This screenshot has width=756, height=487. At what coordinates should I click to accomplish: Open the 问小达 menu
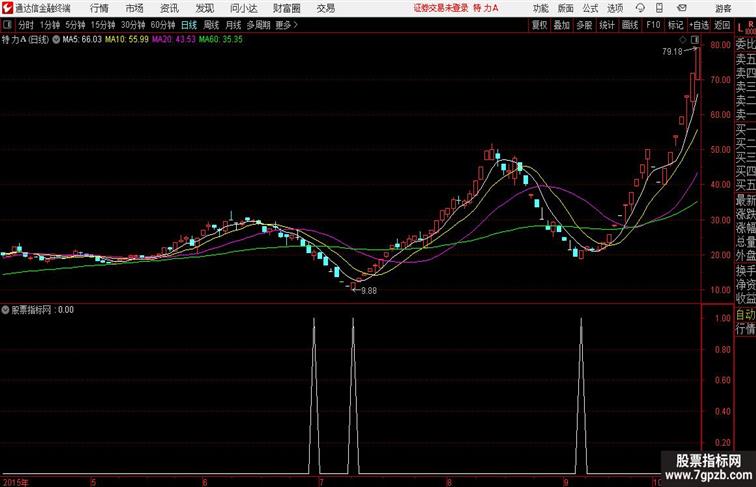click(x=244, y=8)
